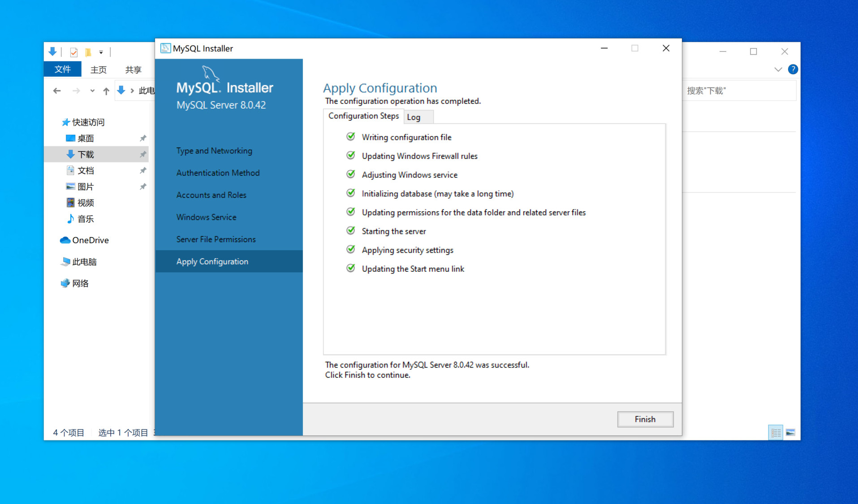Click the 网络 network icon
Viewport: 858px width, 504px height.
tap(65, 283)
